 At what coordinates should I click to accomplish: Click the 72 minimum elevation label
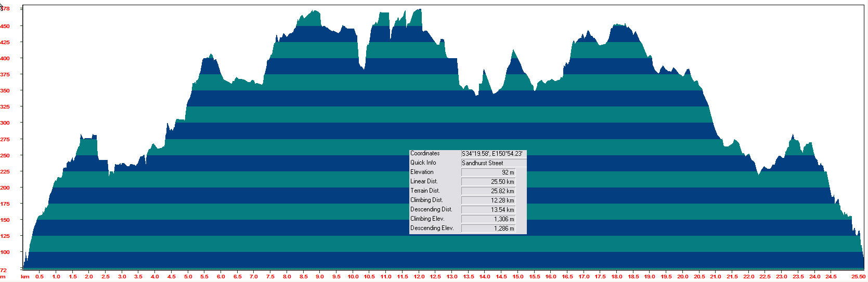point(3,270)
